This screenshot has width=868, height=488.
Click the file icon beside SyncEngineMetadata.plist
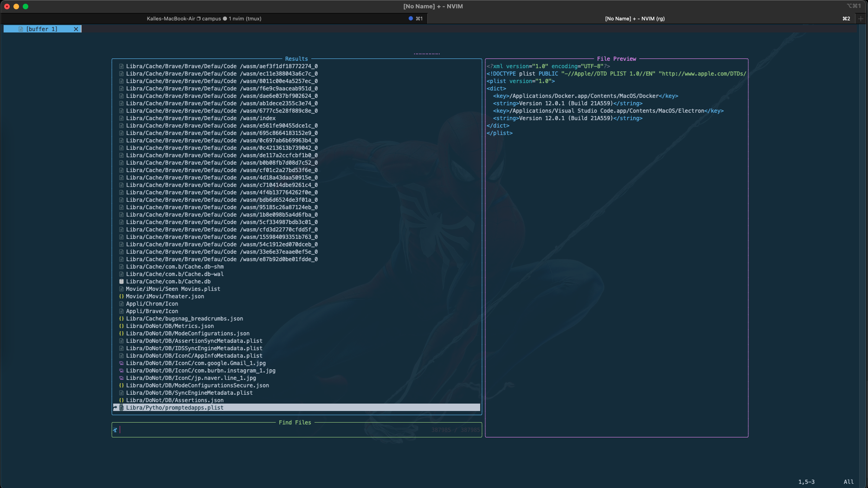(122, 393)
